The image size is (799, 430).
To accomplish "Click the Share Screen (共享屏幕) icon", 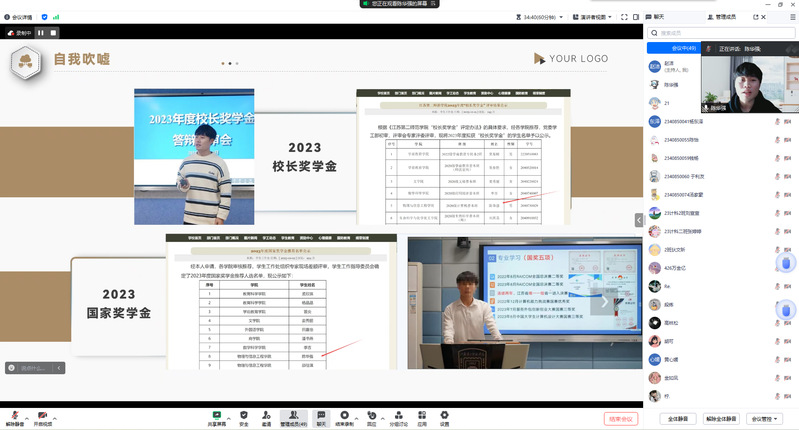I will [217, 415].
